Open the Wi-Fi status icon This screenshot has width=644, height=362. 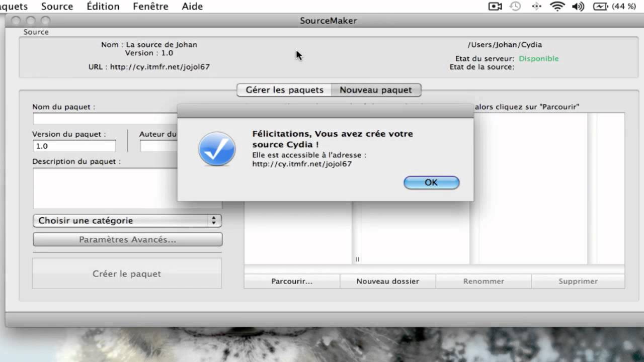pos(557,7)
